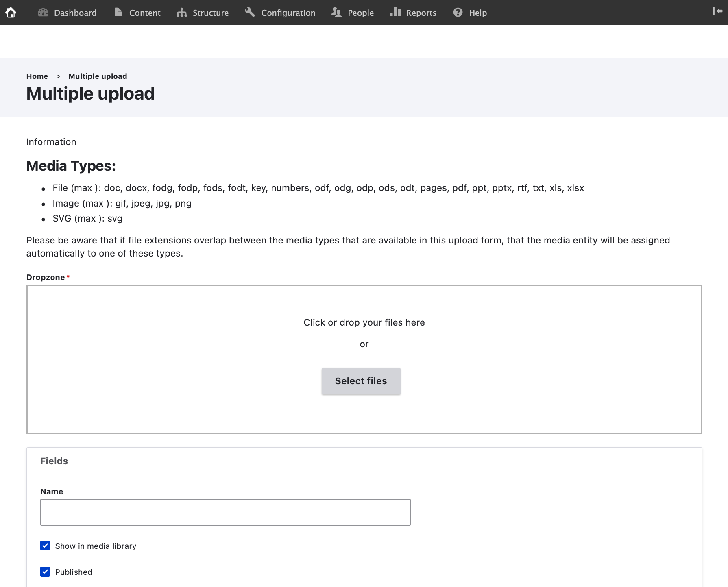Go to Home via breadcrumb link
This screenshot has width=728, height=587.
37,76
